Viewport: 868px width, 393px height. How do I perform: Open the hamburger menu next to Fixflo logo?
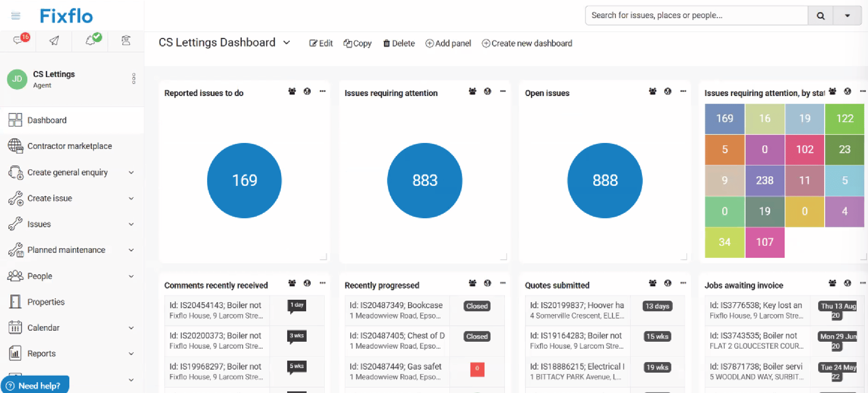click(x=16, y=15)
